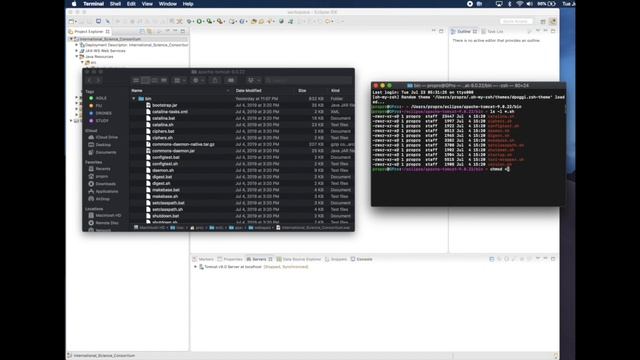Click Link with Editor icon in Project Explorer
The width and height of the screenshot is (640, 360).
click(150, 31)
